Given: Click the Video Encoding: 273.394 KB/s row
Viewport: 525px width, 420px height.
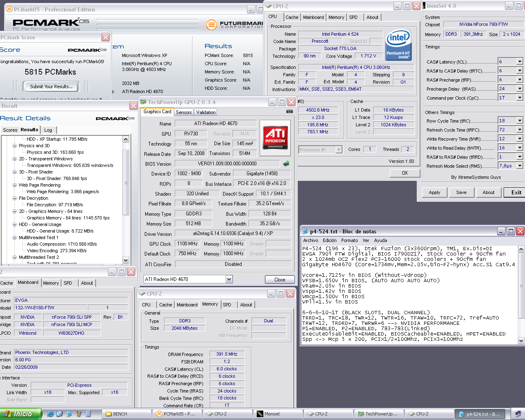Looking at the screenshot, I should tap(57, 251).
